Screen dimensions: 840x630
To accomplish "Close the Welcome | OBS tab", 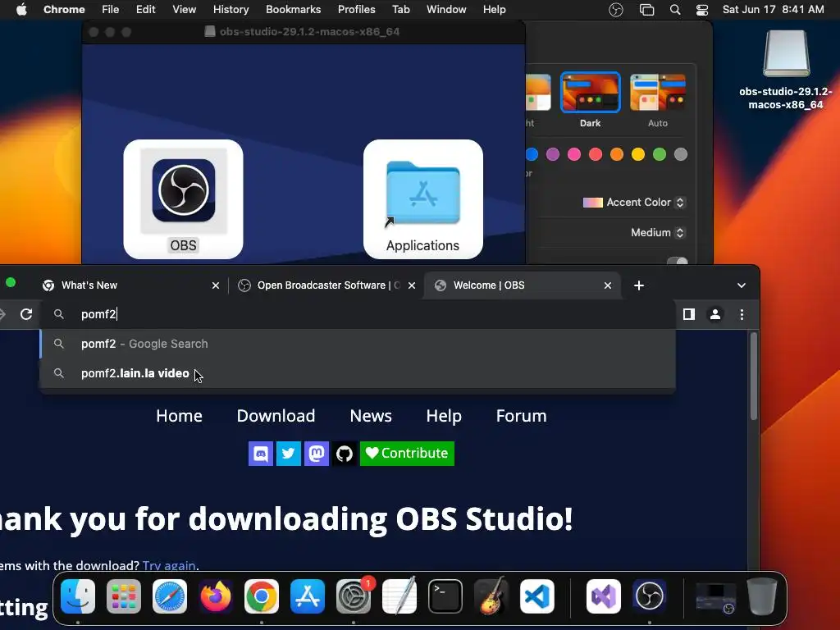I will 608,285.
